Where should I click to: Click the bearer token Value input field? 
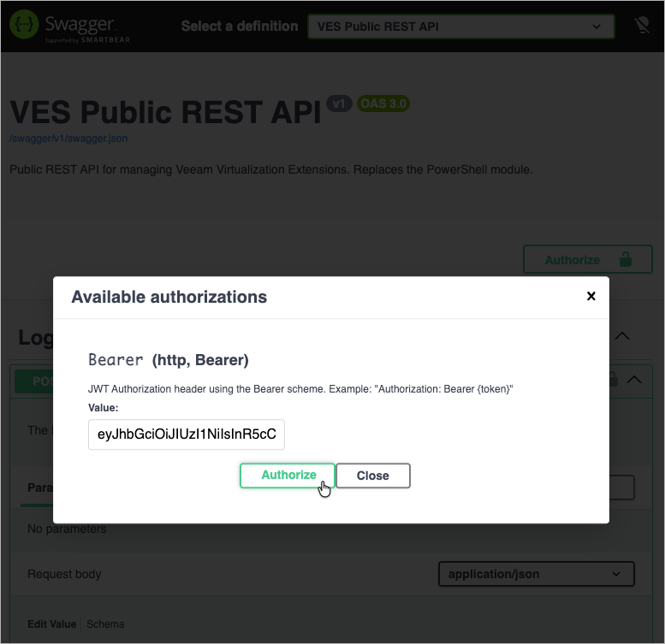click(187, 434)
